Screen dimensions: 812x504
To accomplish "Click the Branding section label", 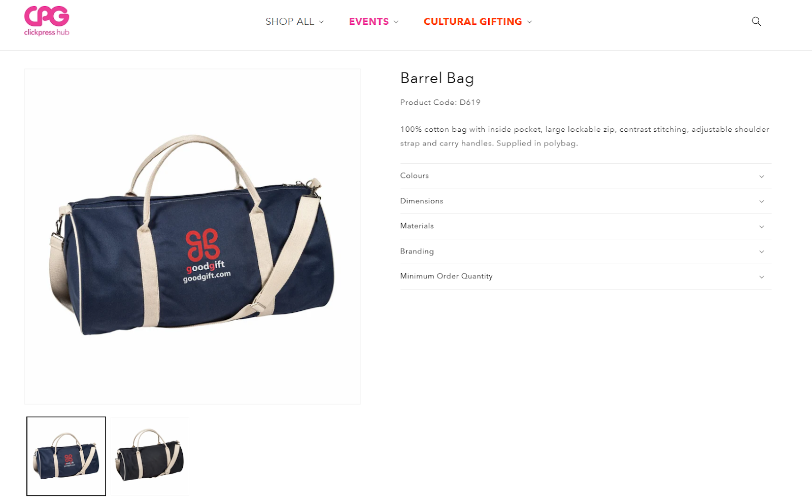I will tap(417, 251).
